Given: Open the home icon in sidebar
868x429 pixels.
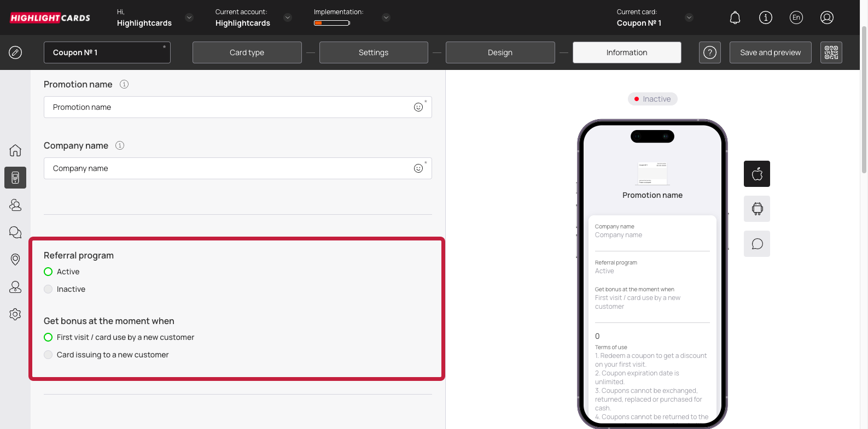Looking at the screenshot, I should (x=15, y=150).
